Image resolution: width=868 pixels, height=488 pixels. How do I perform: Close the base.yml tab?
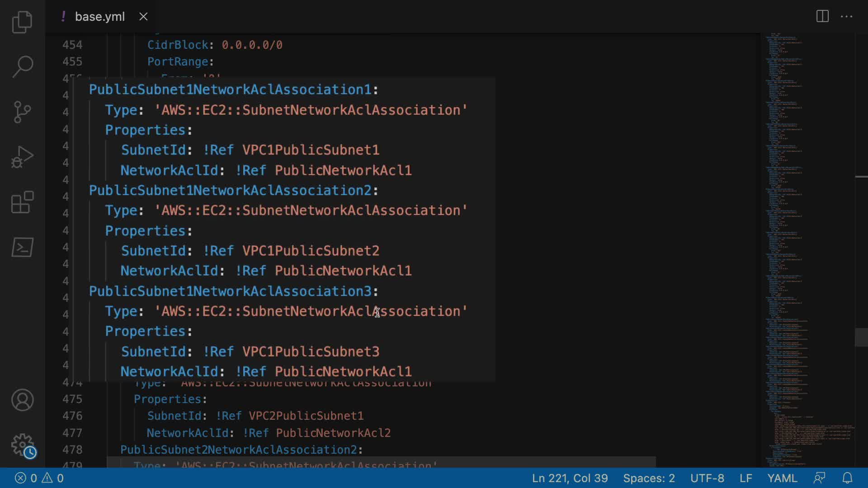(x=143, y=17)
